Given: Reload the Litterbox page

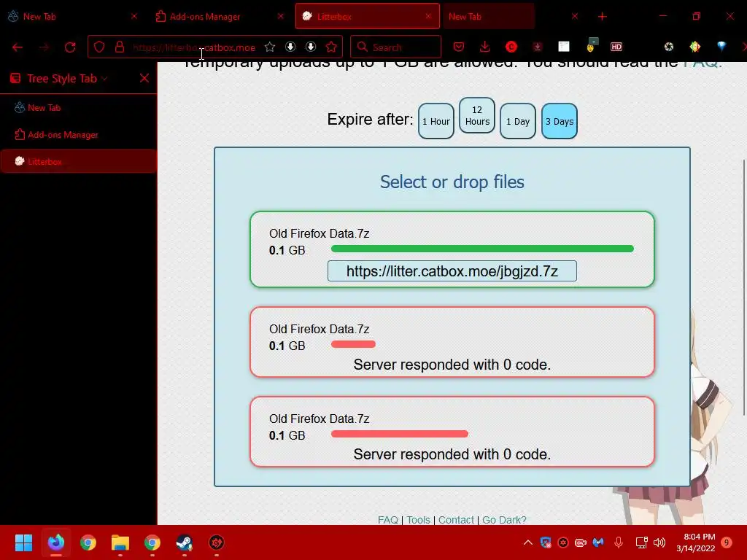Looking at the screenshot, I should pos(70,47).
